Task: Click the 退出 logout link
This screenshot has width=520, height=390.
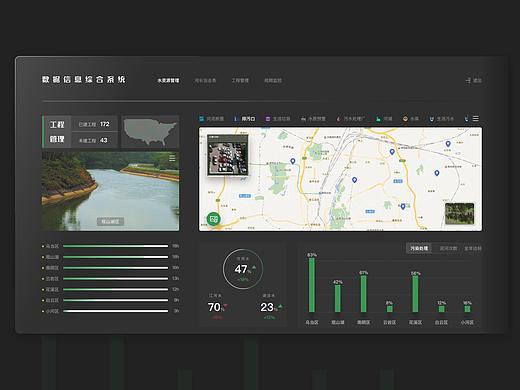Action: 477,80
